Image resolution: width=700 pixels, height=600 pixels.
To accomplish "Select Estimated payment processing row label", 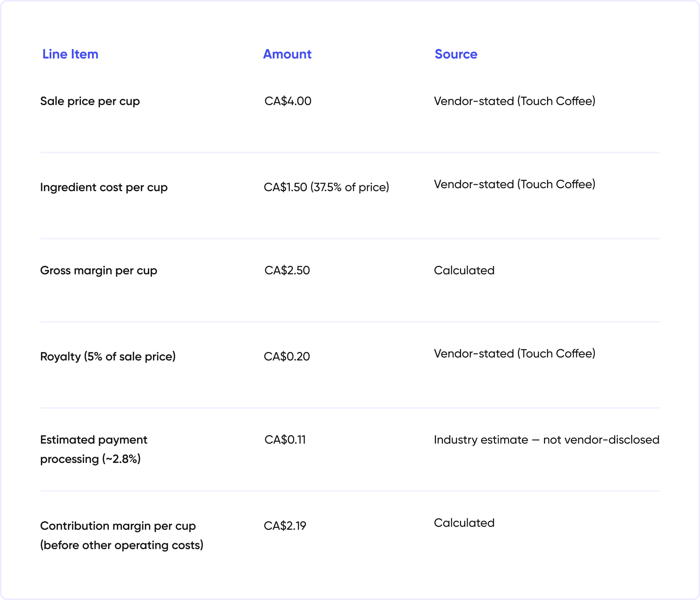I will pyautogui.click(x=94, y=449).
